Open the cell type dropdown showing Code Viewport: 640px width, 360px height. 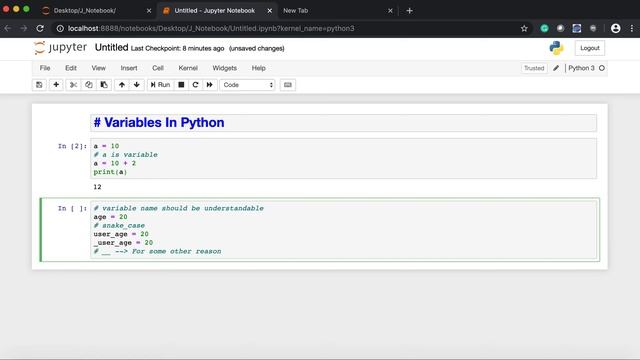247,85
